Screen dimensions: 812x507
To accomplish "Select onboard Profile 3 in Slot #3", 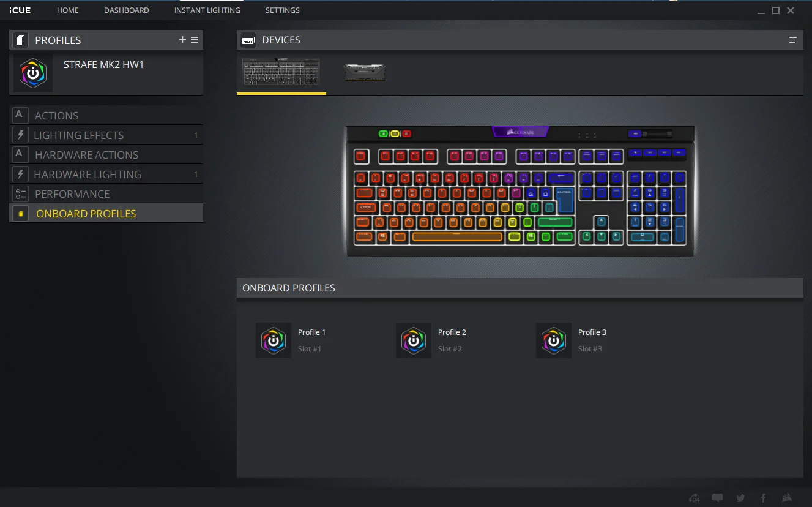I will 572,340.
